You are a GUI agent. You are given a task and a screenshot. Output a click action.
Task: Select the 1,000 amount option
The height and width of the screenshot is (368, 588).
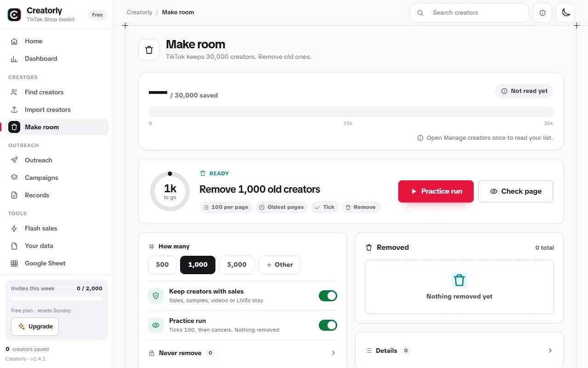(198, 265)
